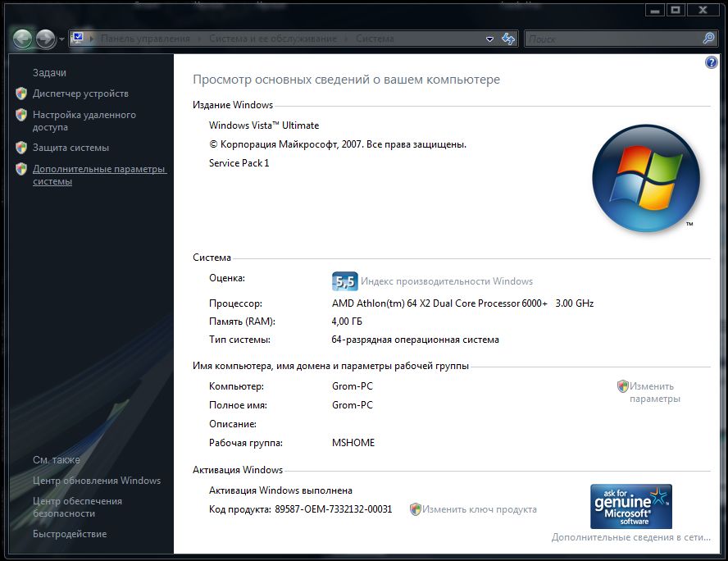Click the Активация Windows выполнена status text
The height and width of the screenshot is (561, 728).
click(x=280, y=490)
